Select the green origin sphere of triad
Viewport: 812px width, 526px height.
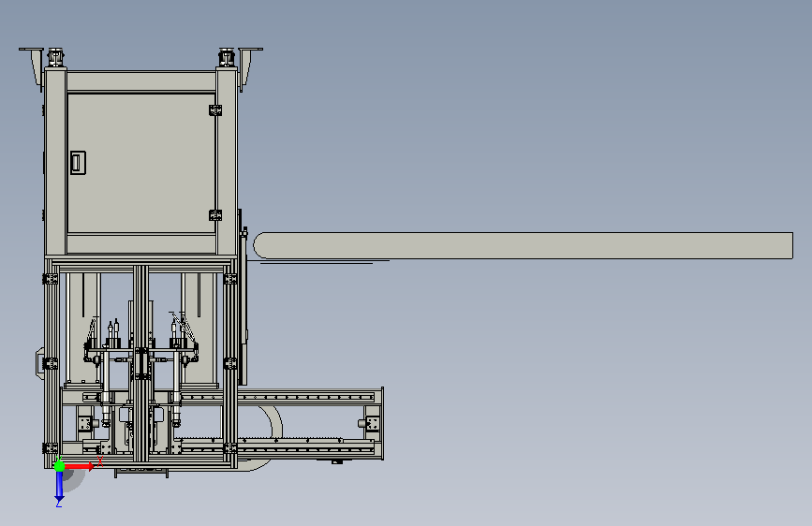(59, 466)
